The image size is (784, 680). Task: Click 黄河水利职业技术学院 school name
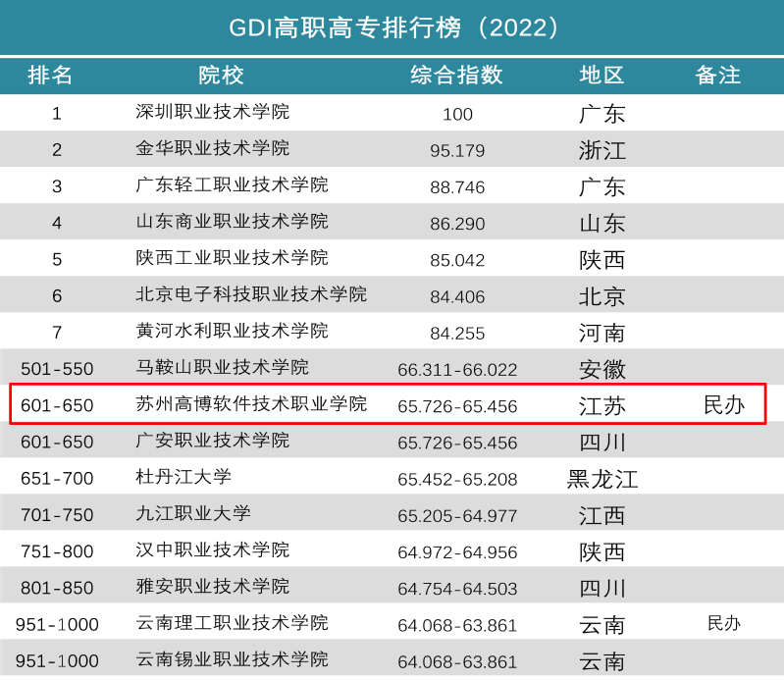232,331
